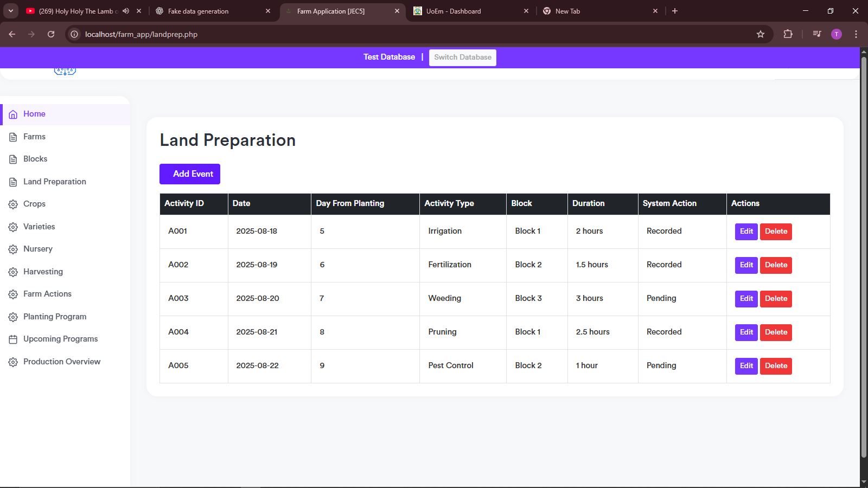868x488 pixels.
Task: Click the Production Overview gear icon
Action: click(13, 362)
